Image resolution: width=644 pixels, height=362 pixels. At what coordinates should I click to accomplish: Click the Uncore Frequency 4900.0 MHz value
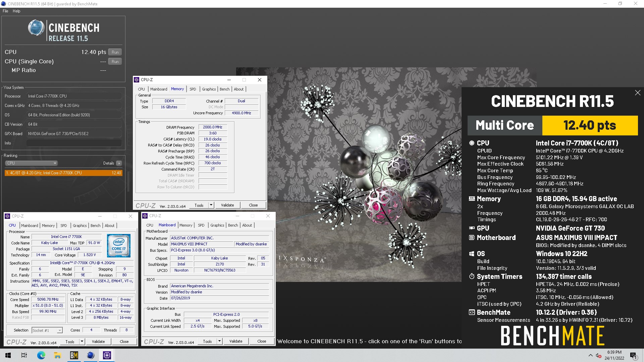click(241, 113)
